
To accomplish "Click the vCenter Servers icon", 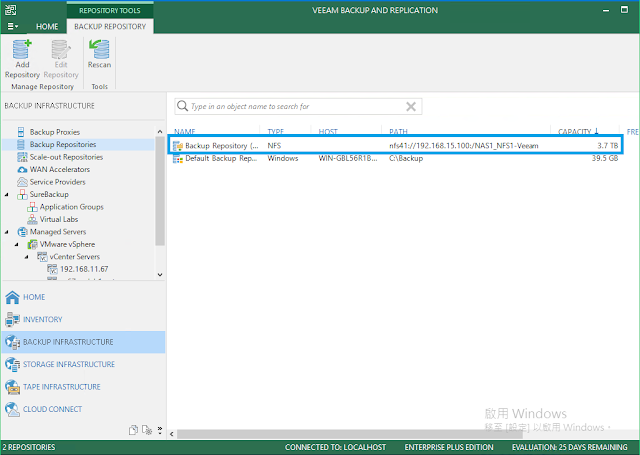I will click(x=42, y=257).
